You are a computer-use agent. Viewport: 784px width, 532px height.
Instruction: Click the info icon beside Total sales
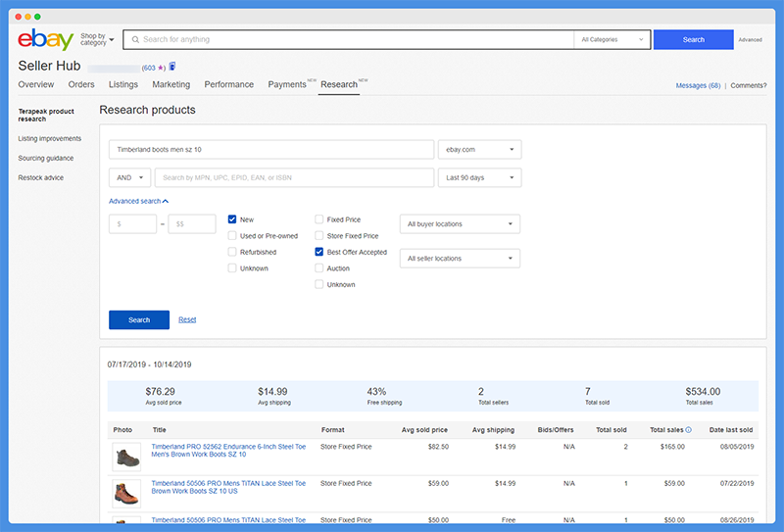(689, 429)
